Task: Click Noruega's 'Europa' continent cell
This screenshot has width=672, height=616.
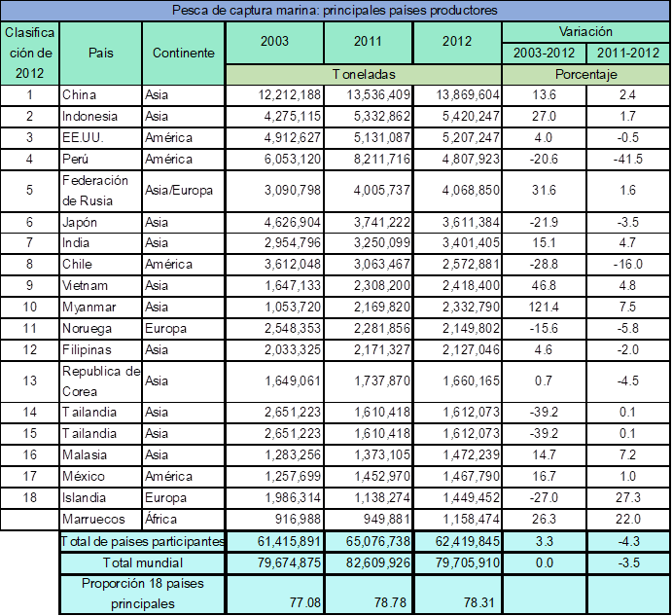Action: [184, 329]
